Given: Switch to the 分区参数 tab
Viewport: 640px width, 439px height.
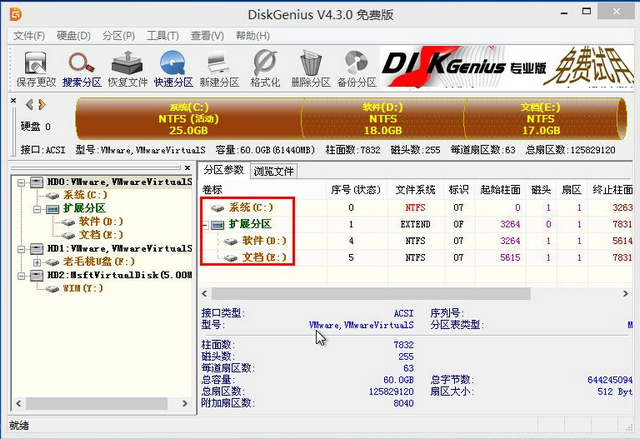Looking at the screenshot, I should (223, 170).
